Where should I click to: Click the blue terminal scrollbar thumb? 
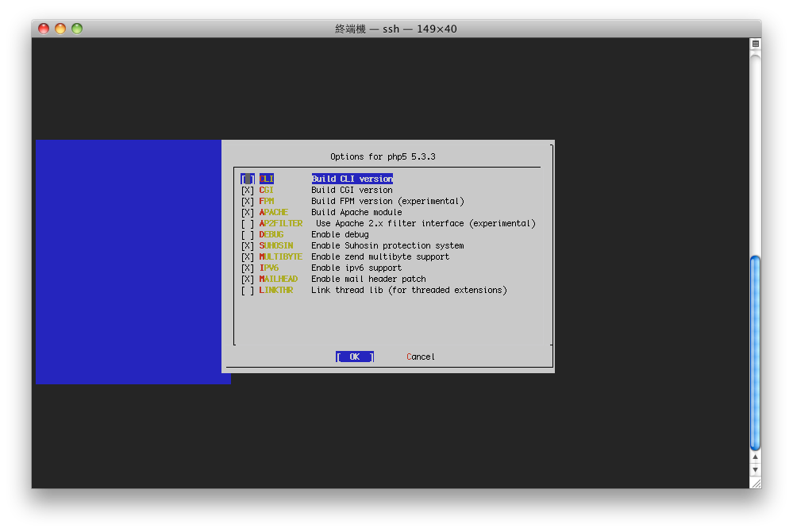[x=755, y=353]
